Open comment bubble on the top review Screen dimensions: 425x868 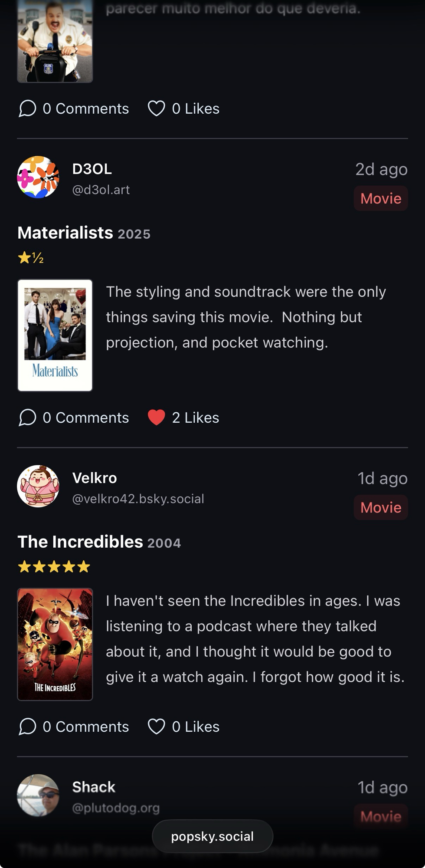tap(27, 108)
